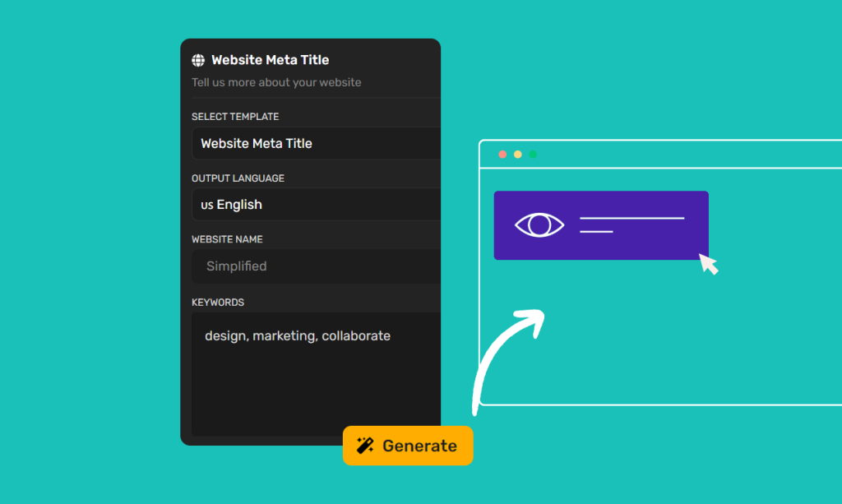
Task: Click the short white line under the title line
Action: [x=596, y=232]
